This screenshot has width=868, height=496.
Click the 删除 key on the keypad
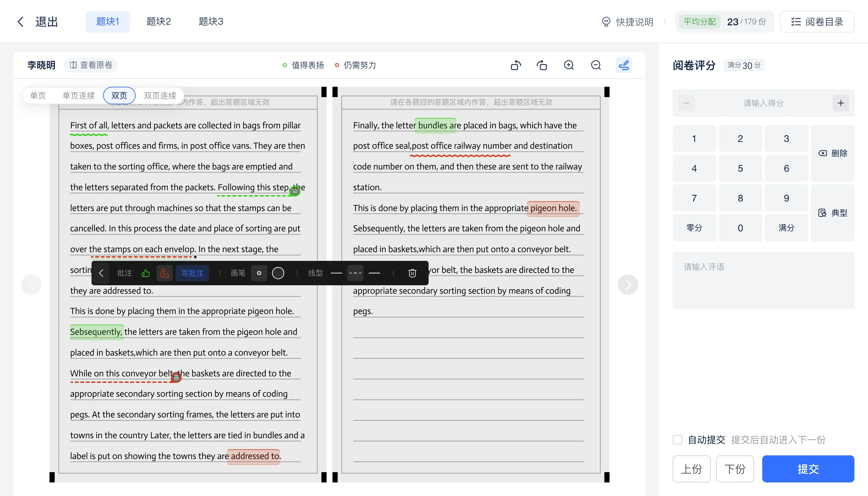pos(833,153)
